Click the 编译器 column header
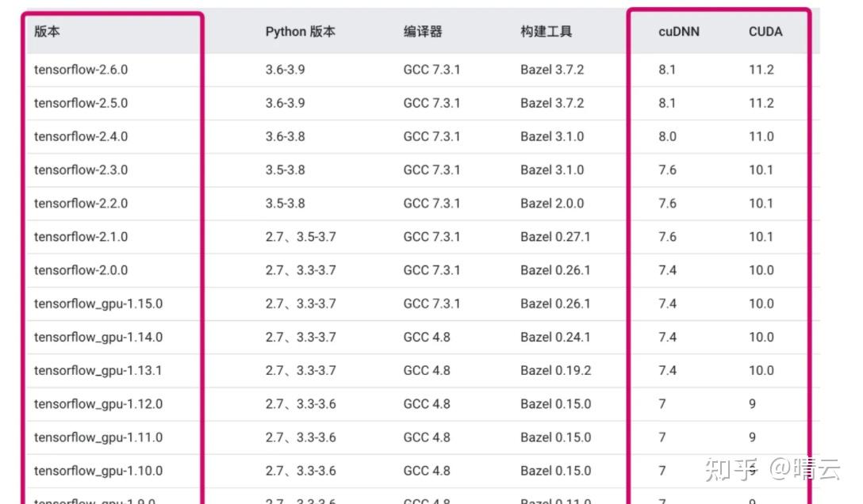The width and height of the screenshot is (863, 504). [423, 32]
